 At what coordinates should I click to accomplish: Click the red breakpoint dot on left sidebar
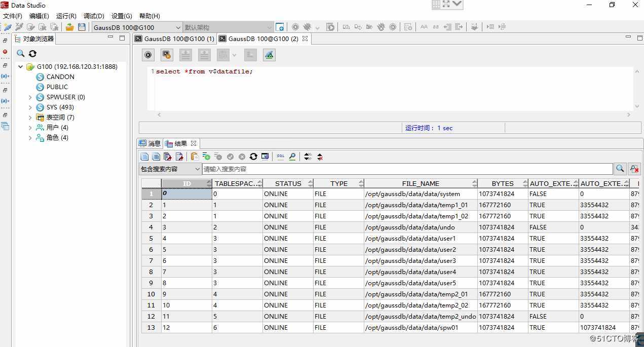click(5, 52)
